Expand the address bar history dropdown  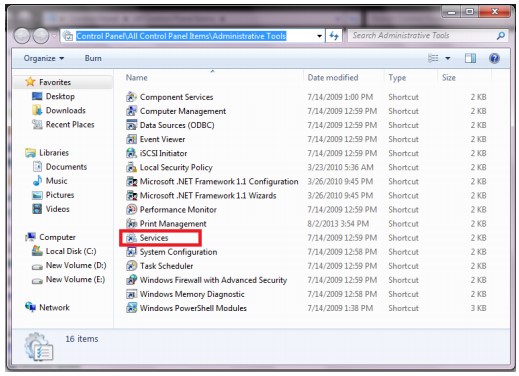pos(319,36)
